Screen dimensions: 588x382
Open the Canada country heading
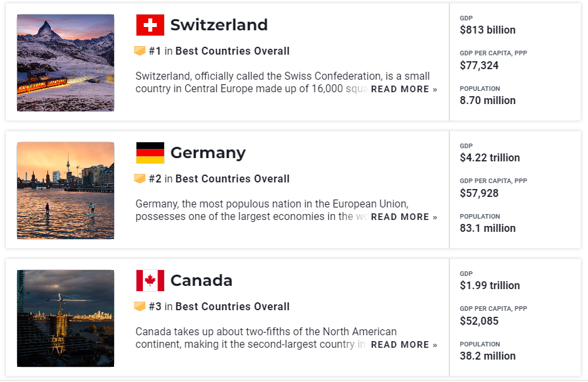pos(201,281)
